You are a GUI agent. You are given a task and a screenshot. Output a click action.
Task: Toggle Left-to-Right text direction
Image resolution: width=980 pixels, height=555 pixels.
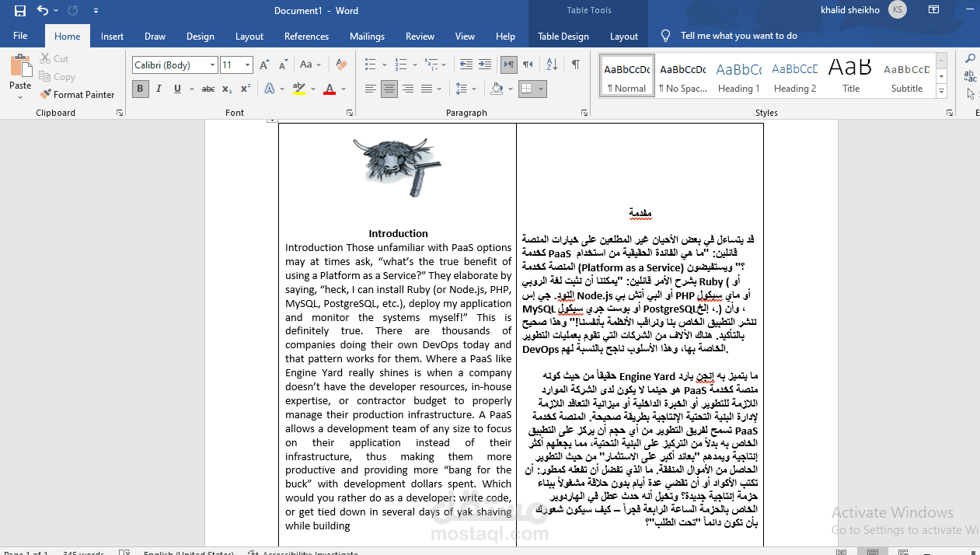pyautogui.click(x=509, y=65)
